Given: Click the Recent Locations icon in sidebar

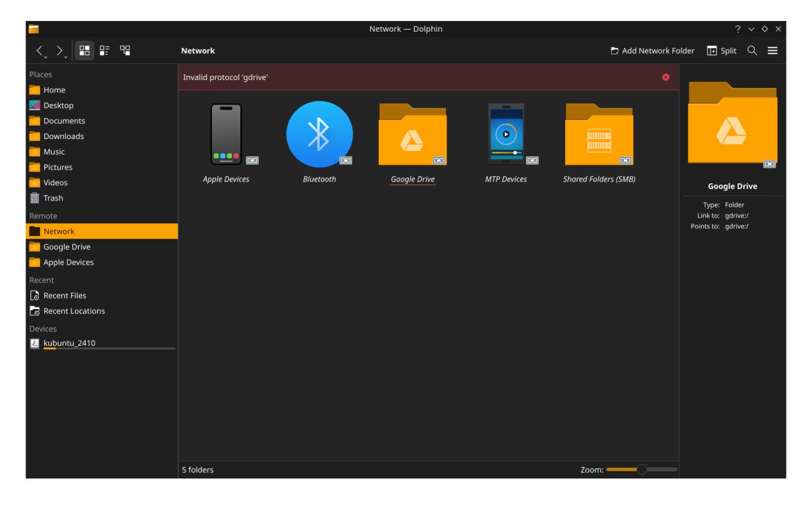Looking at the screenshot, I should click(x=35, y=311).
